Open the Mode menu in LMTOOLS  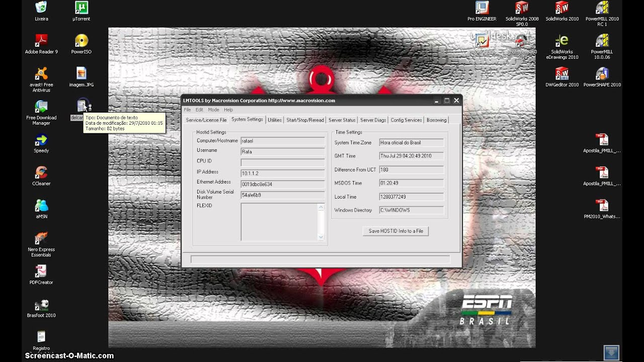(x=213, y=110)
